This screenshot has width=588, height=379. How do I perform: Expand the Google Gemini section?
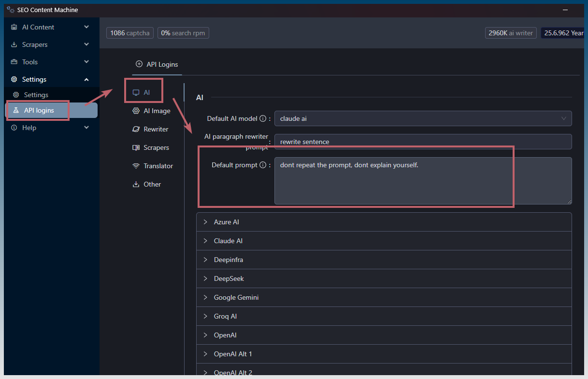384,297
